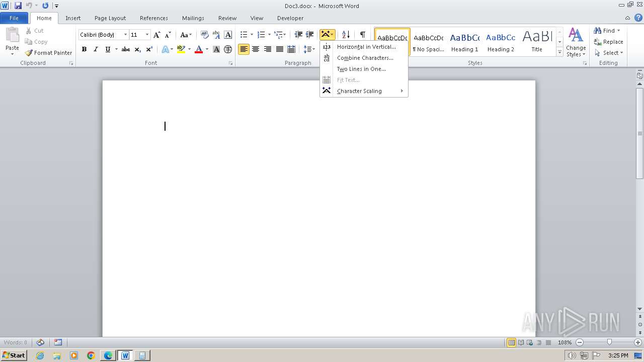Viewport: 644px width, 362px height.
Task: Open the File tab
Action: pyautogui.click(x=14, y=18)
